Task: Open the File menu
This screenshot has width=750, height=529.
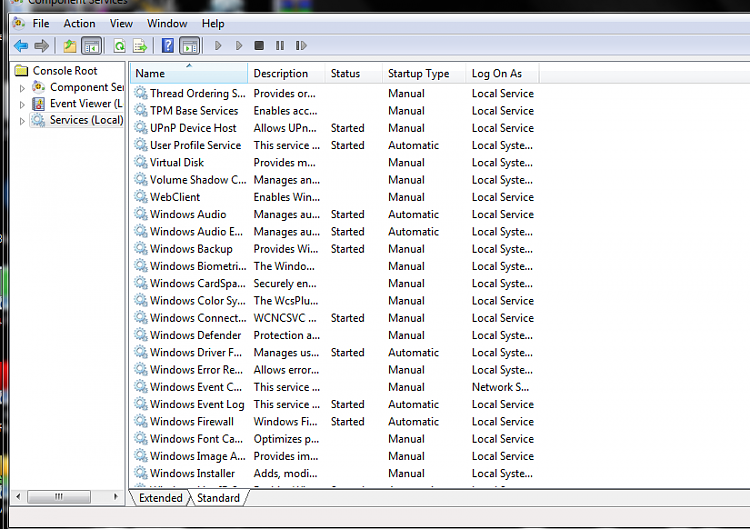Action: point(41,23)
